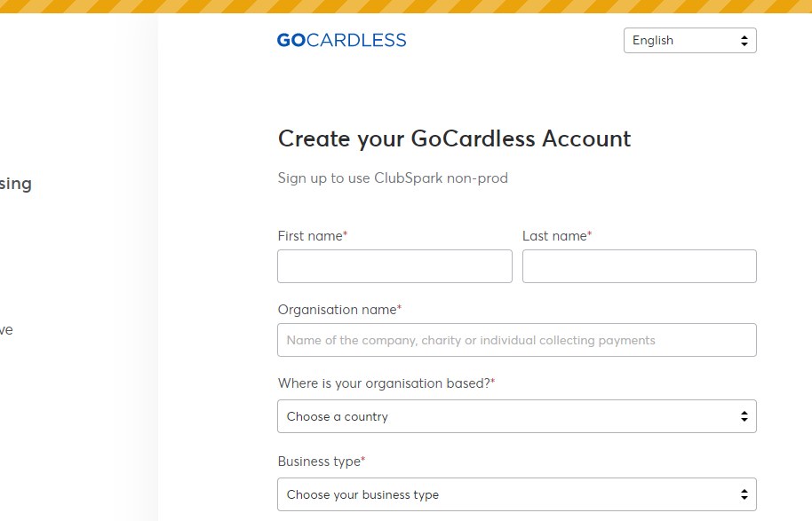This screenshot has width=812, height=521.
Task: Click the "First name" field label
Action: (310, 236)
